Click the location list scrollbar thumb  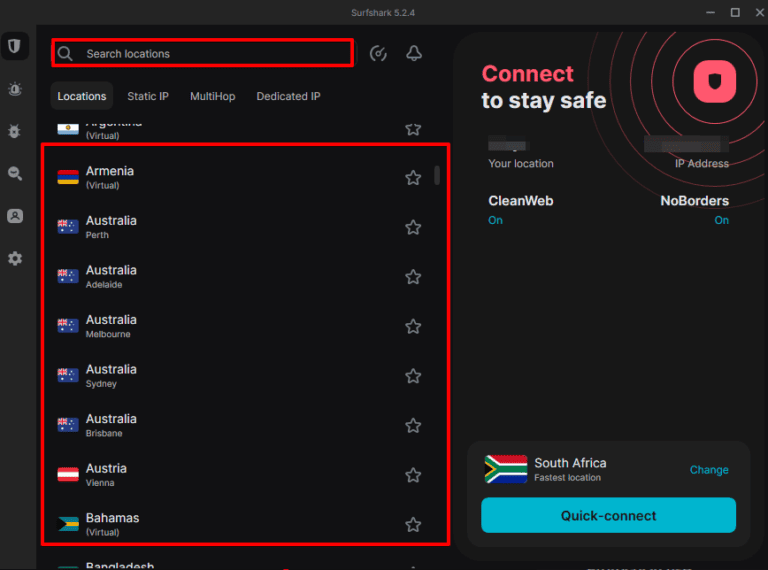point(437,176)
